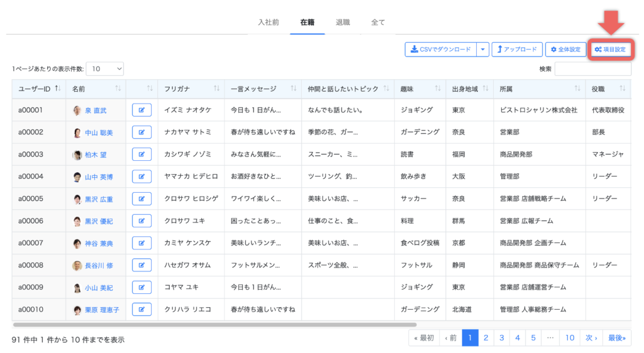Screen dimensions: 644x353
Task: Click edit icon for 泉 直武 row
Action: 142,111
